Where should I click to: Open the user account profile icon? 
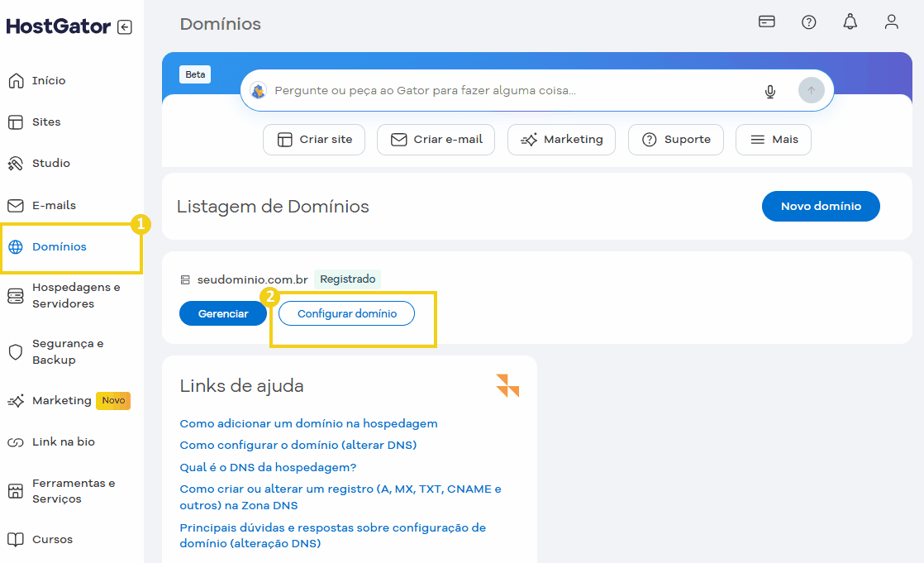pyautogui.click(x=891, y=22)
